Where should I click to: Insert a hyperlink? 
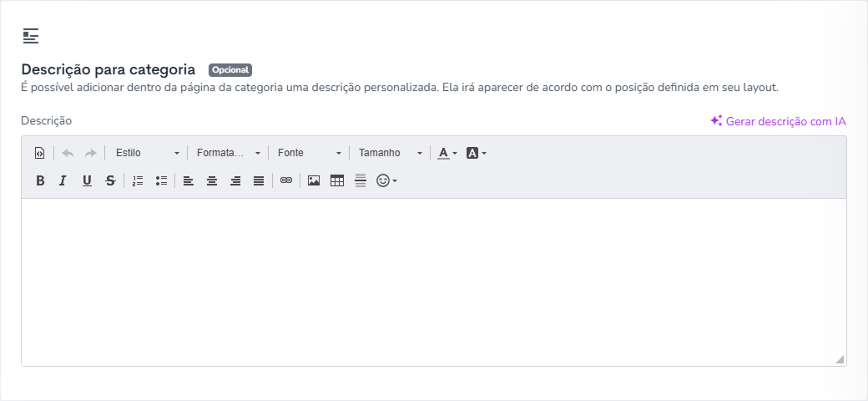[286, 180]
